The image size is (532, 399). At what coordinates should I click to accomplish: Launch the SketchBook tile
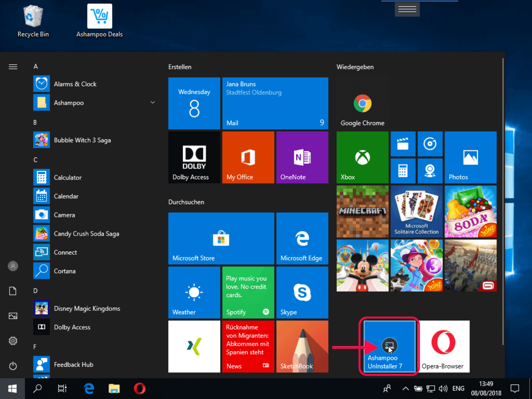coord(302,347)
